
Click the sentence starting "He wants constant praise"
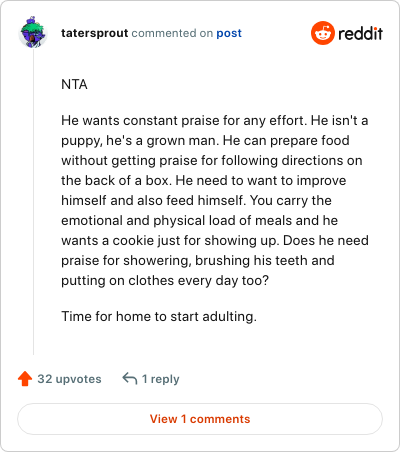coord(184,120)
